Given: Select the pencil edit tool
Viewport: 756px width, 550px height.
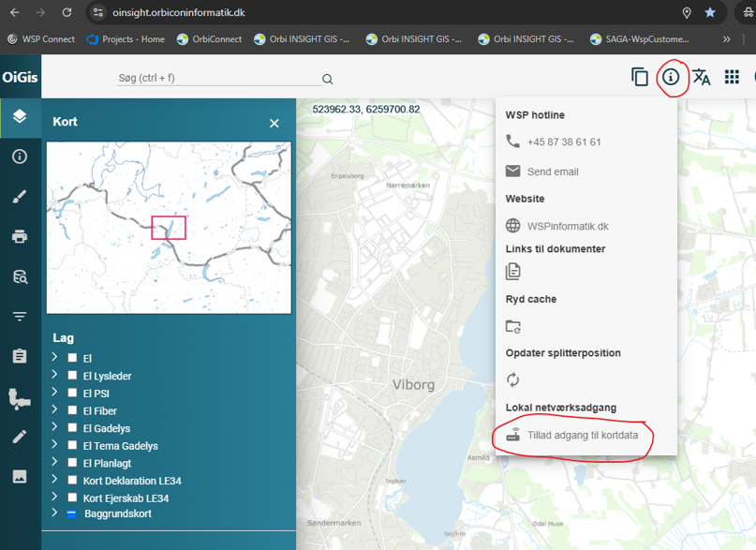Looking at the screenshot, I should [20, 437].
